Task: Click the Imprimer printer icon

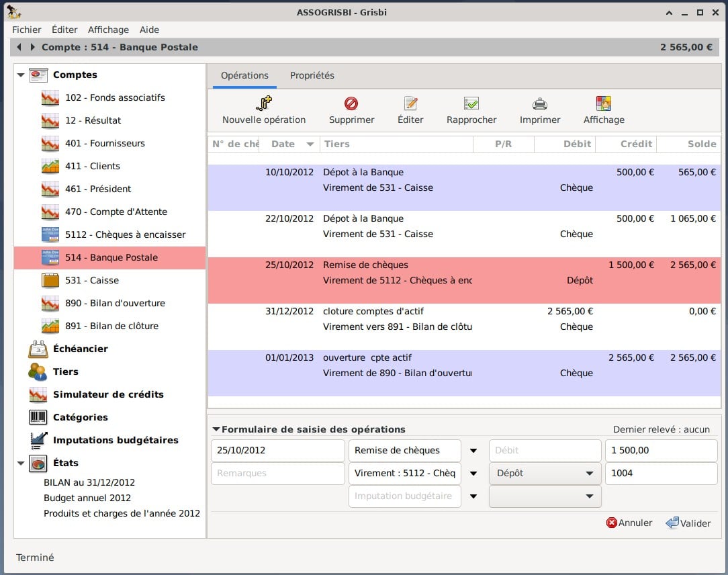Action: tap(540, 103)
